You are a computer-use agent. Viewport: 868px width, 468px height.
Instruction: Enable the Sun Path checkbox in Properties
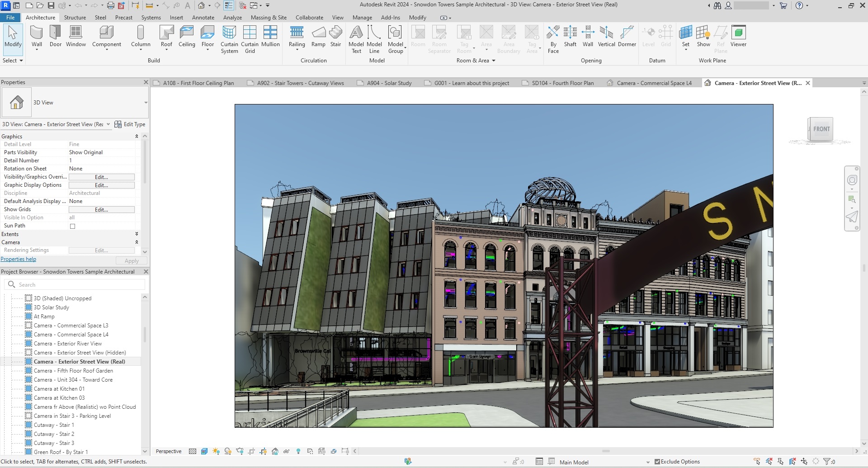coord(73,226)
